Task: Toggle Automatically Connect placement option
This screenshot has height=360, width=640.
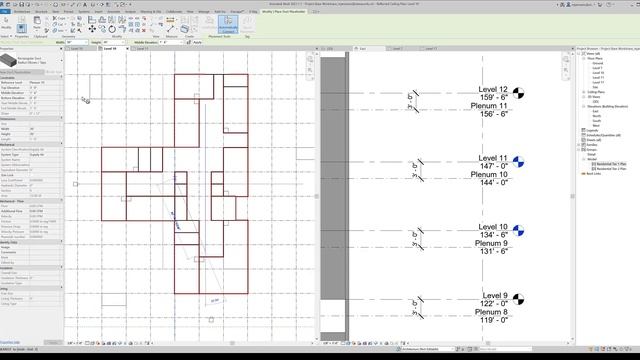Action: click(x=228, y=24)
